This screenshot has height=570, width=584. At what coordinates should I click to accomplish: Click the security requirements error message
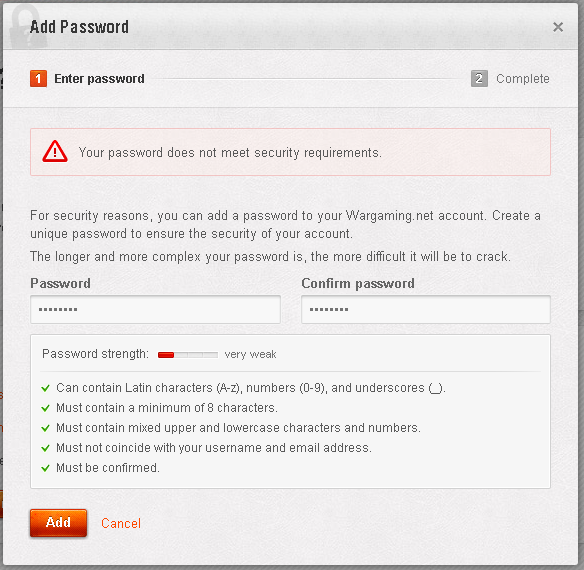(230, 152)
